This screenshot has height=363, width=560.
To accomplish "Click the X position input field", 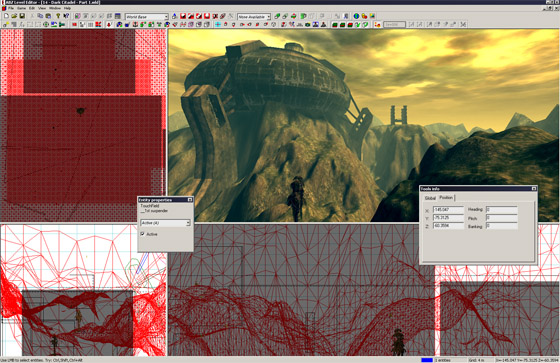I will (448, 210).
